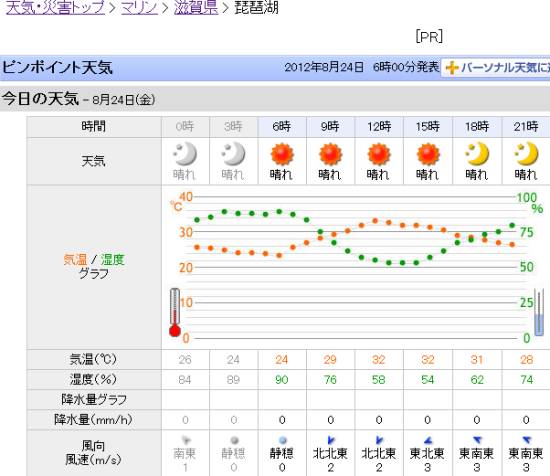Image resolution: width=550 pixels, height=476 pixels.
Task: Select the 12時 column header
Action: click(x=379, y=126)
